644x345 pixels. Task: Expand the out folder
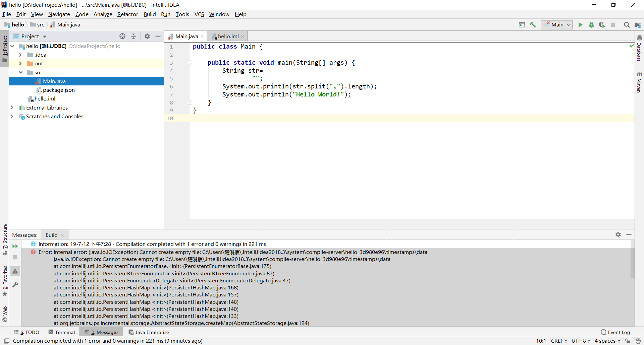(20, 63)
